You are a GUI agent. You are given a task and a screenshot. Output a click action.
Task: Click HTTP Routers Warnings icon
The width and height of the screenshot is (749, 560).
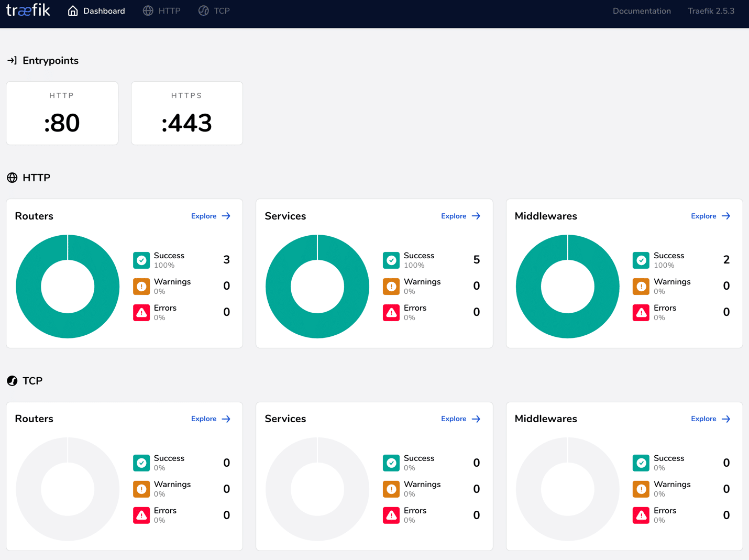[x=141, y=286]
